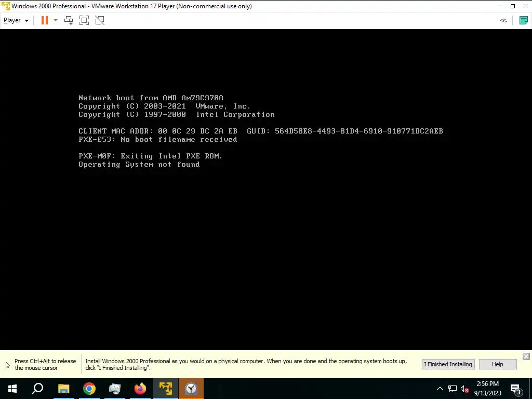The height and width of the screenshot is (399, 532).
Task: Open the Player menu dropdown
Action: tap(16, 20)
